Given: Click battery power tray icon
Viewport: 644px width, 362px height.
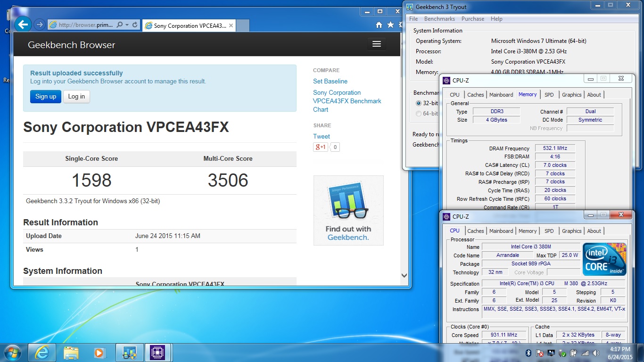Looking at the screenshot, I should pyautogui.click(x=574, y=353).
